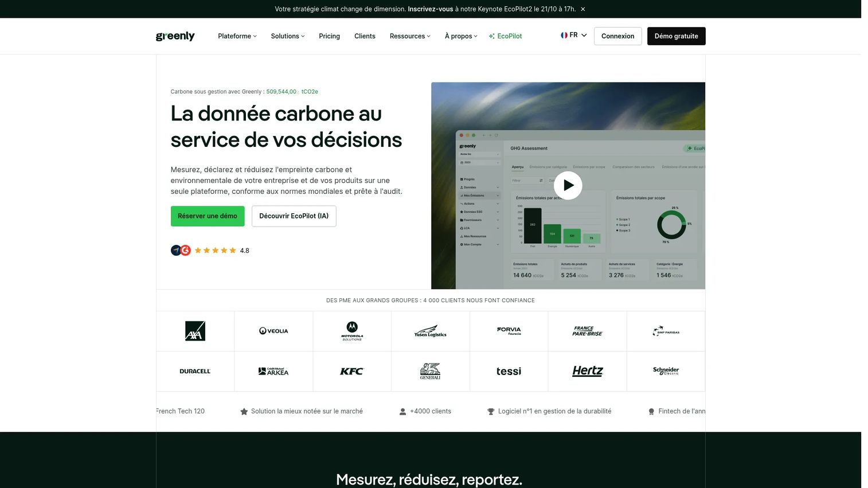Screen dimensions: 868x488
Task: Click the Démo gratuite button
Action: click(676, 36)
